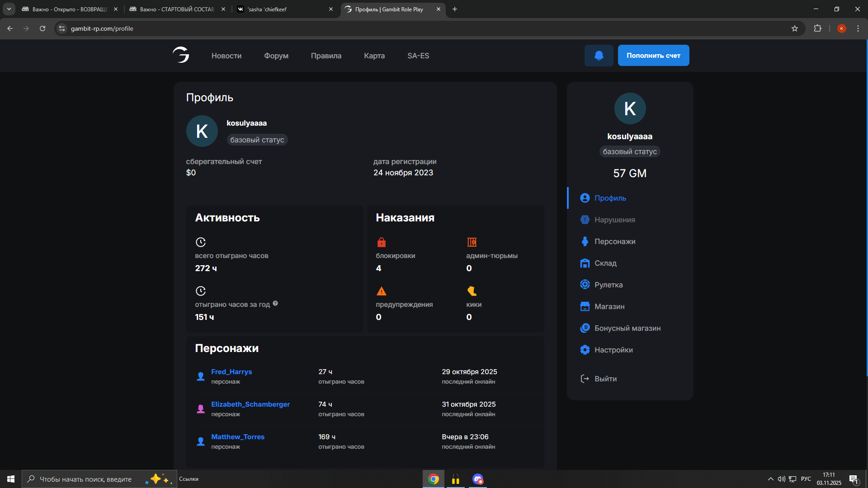Click Выйти to log out
This screenshot has width=868, height=488.
pos(605,379)
